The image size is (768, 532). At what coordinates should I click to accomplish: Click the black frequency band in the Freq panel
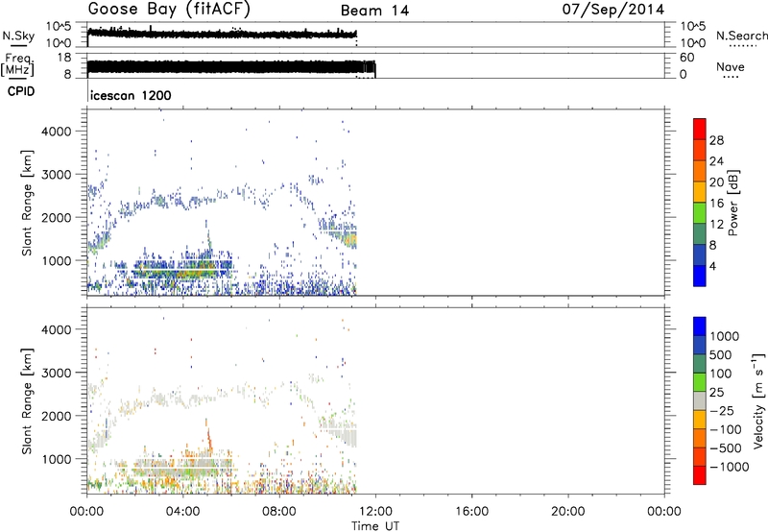tap(231, 67)
